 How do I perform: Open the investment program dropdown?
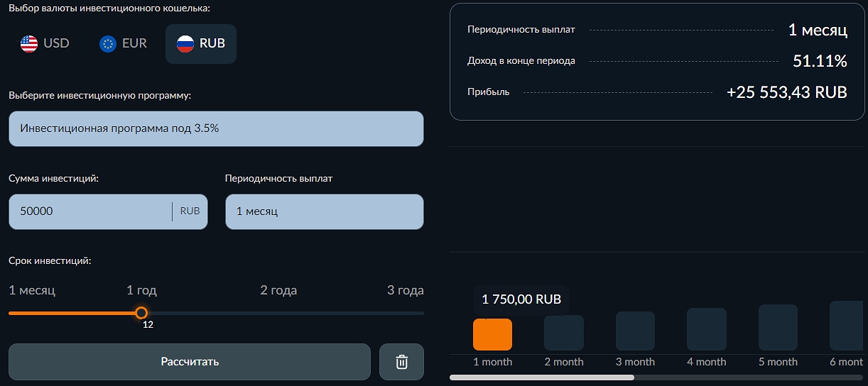216,128
